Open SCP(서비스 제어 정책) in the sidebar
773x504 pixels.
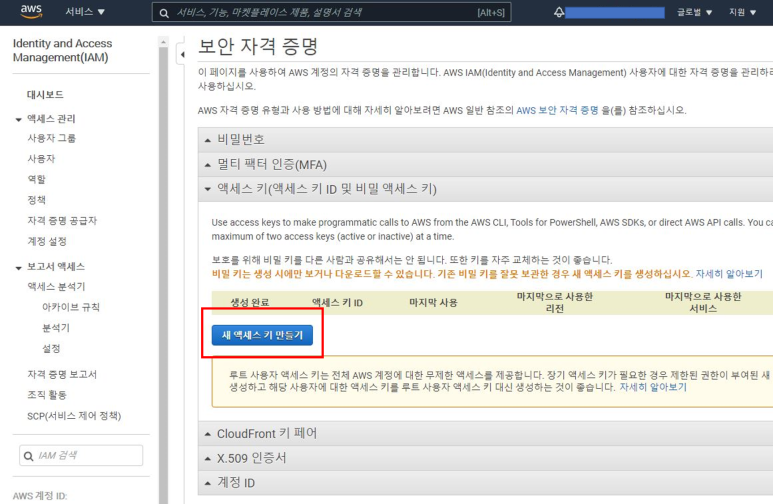[74, 416]
